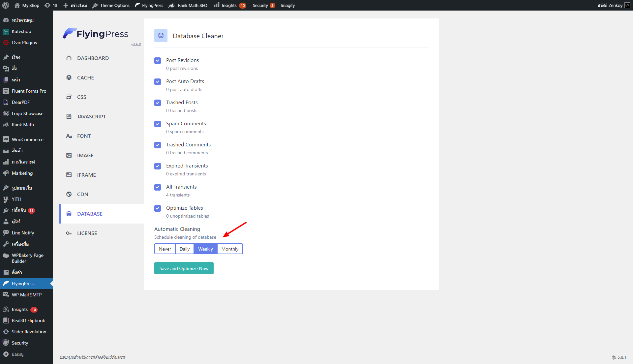Set automatic cleaning to Never
Image resolution: width=633 pixels, height=364 pixels.
pos(165,249)
